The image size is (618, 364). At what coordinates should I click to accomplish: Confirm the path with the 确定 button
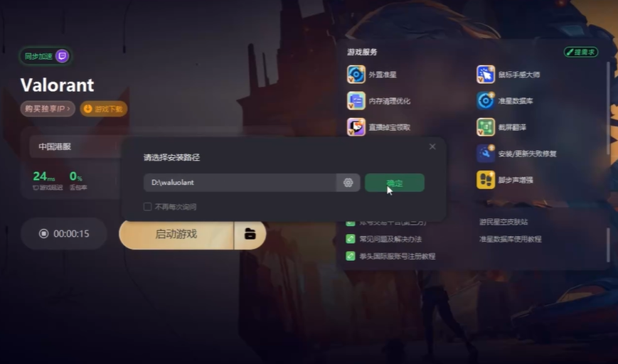click(395, 183)
